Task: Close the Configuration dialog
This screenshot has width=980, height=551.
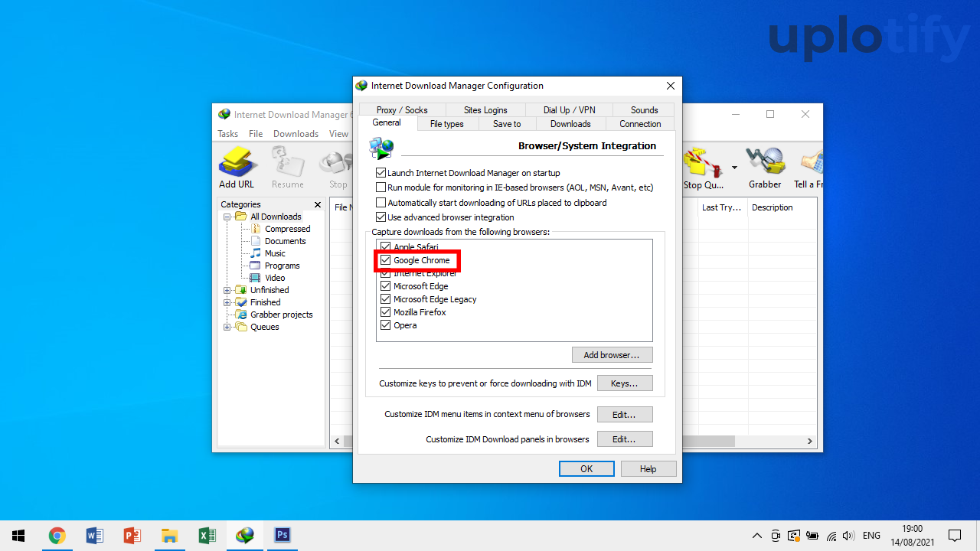Action: pyautogui.click(x=671, y=86)
